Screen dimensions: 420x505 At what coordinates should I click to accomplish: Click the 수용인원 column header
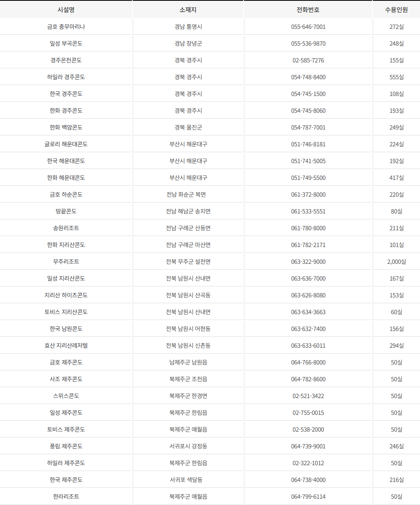pyautogui.click(x=396, y=10)
